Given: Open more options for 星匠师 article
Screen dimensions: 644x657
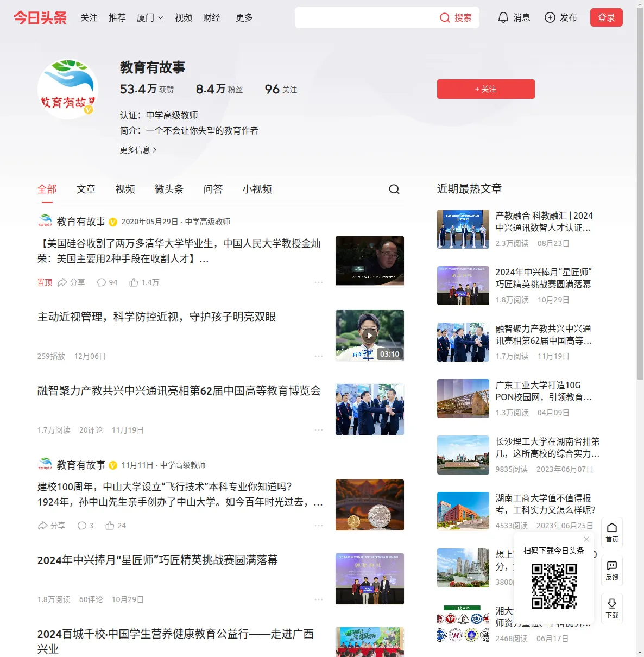Looking at the screenshot, I should 319,599.
